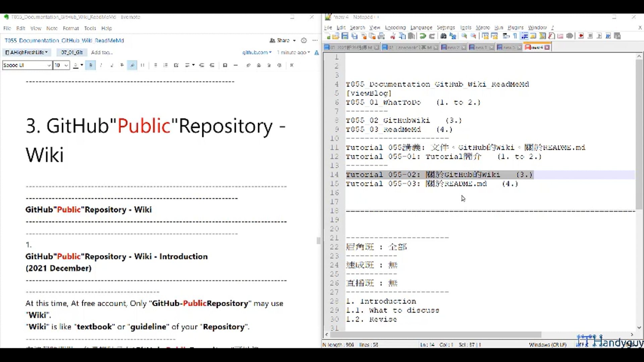Open the Encoding menu in Notepad++
644x362 pixels.
pyautogui.click(x=395, y=27)
